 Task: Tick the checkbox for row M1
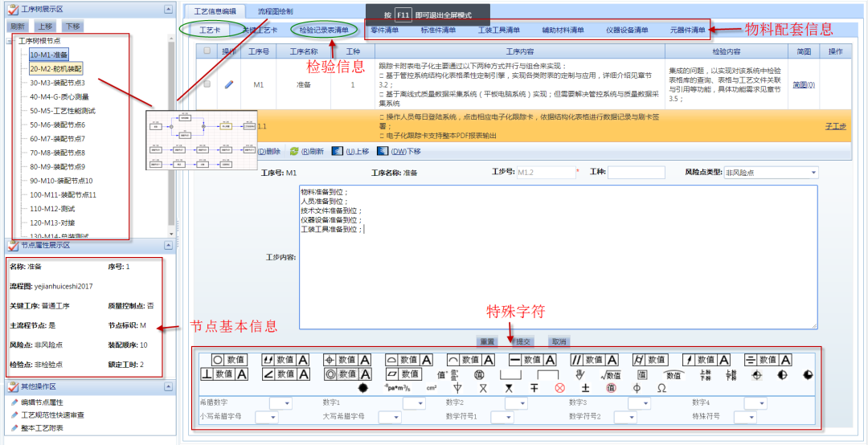tap(207, 84)
